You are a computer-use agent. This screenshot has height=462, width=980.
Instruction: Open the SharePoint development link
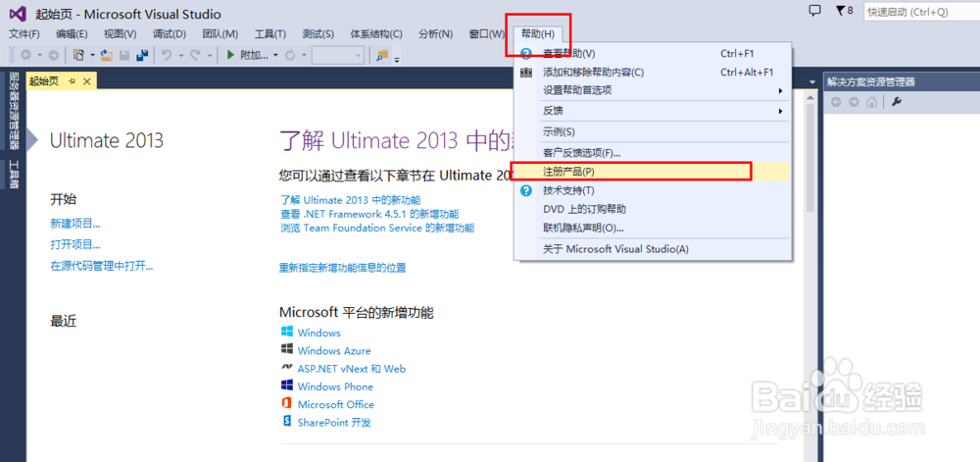pyautogui.click(x=334, y=422)
